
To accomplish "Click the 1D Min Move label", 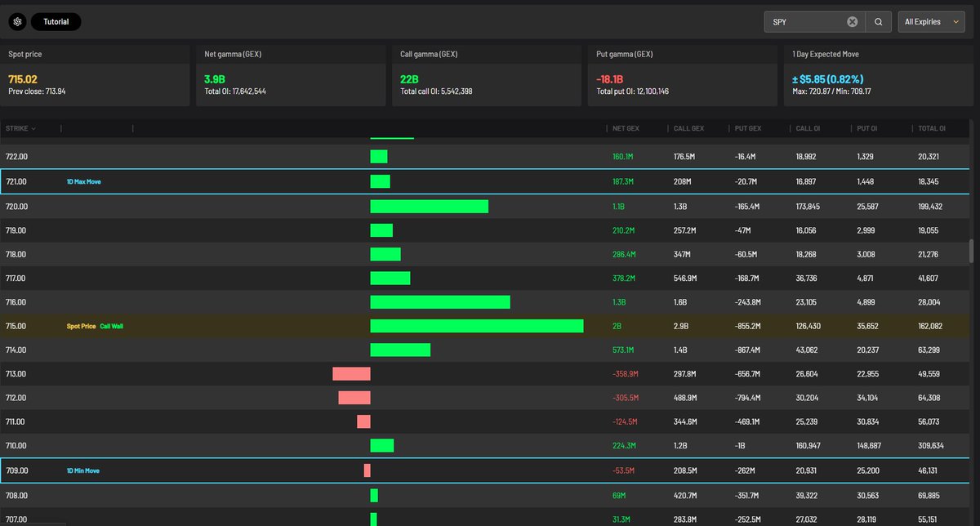I will click(82, 470).
